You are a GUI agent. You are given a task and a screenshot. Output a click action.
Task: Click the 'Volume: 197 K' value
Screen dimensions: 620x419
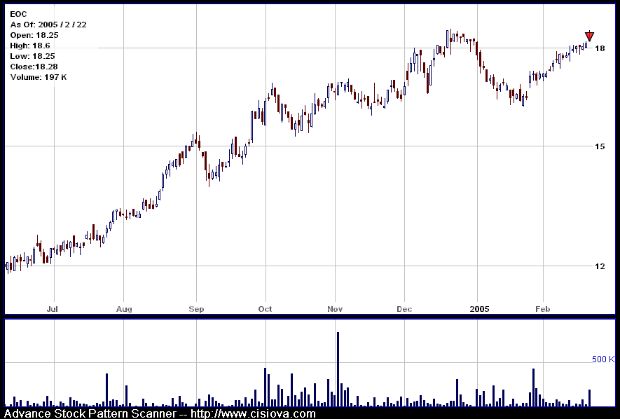38,77
